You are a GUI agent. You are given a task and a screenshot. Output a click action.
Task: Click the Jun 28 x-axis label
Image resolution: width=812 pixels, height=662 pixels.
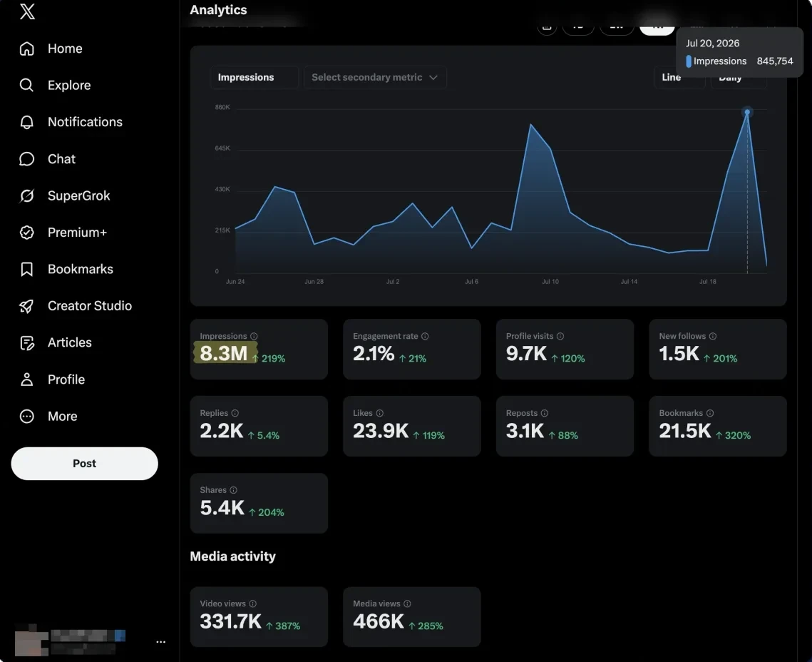tap(314, 282)
